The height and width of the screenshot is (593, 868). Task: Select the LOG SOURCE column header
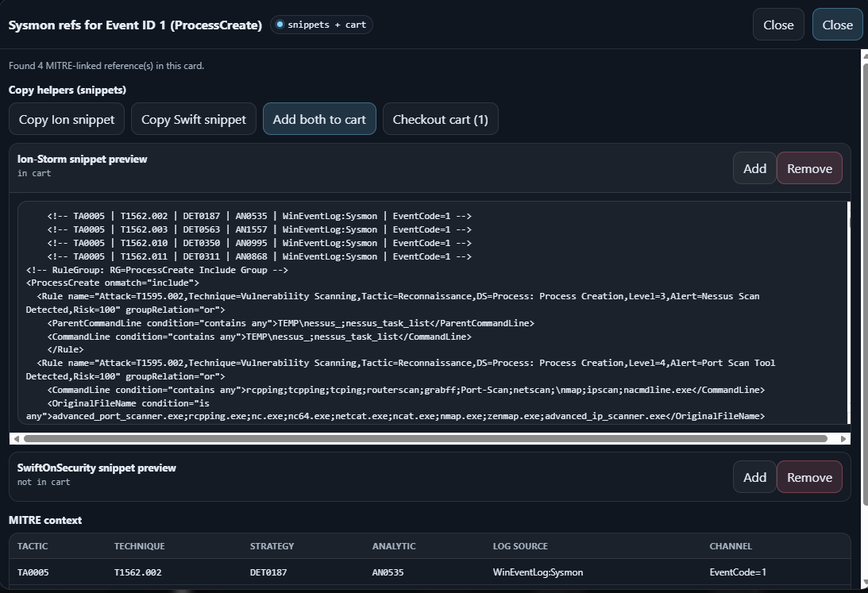pyautogui.click(x=520, y=546)
